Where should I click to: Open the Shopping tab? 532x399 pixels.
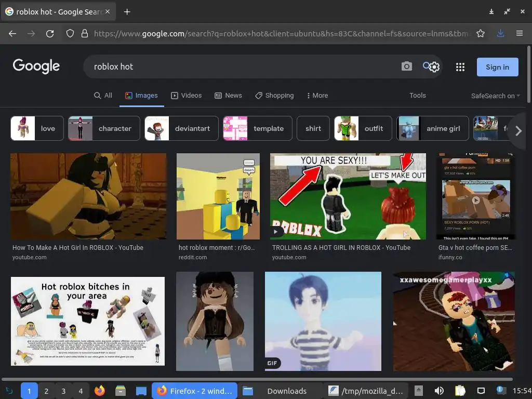(274, 96)
